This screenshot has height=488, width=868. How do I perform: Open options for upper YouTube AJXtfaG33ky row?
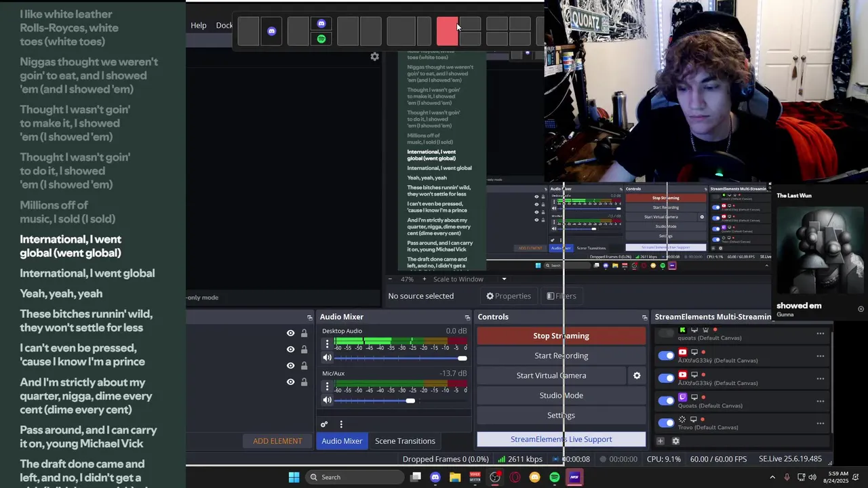coord(821,356)
